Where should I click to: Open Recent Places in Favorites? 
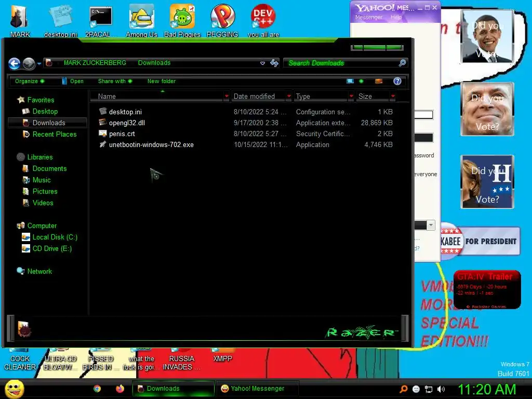(x=54, y=135)
